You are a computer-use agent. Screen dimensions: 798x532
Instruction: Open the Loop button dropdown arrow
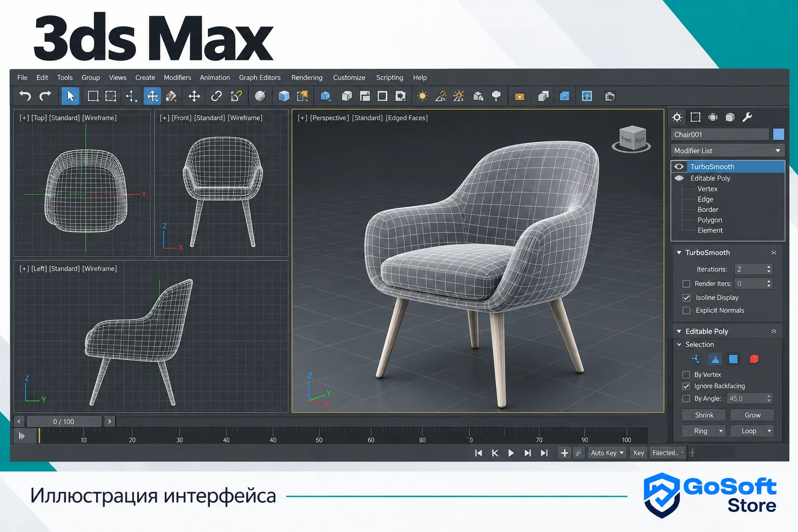(x=769, y=431)
